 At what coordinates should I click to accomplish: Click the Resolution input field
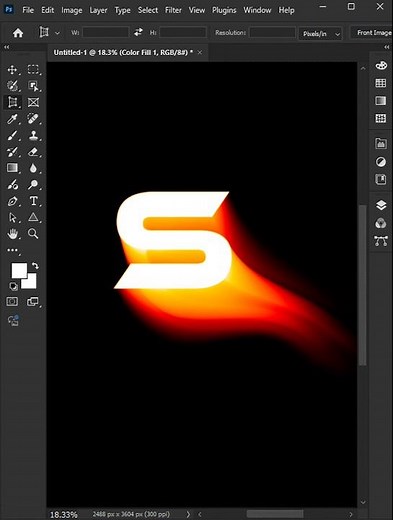(x=273, y=32)
